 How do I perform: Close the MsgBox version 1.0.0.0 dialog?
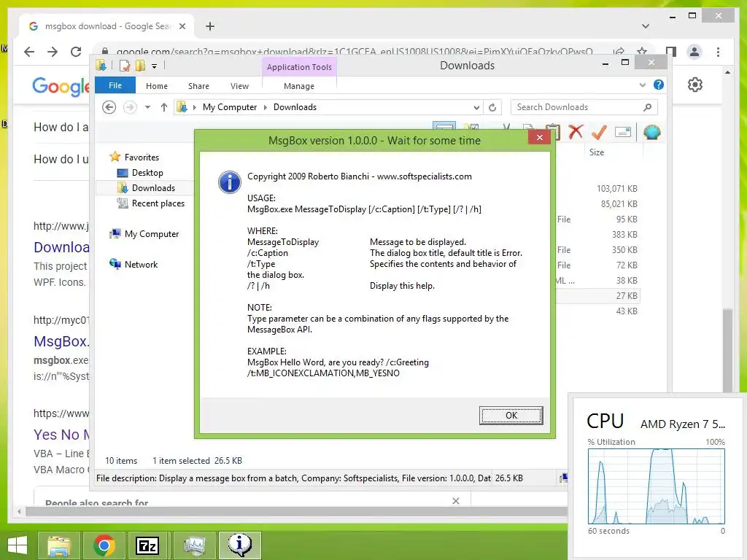[x=539, y=138]
